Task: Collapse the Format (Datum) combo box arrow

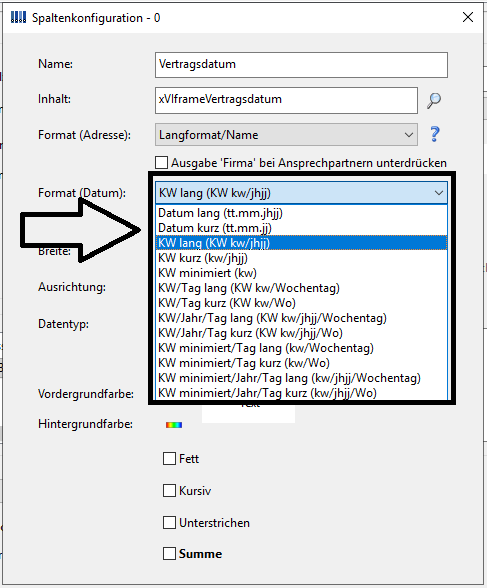Action: [439, 193]
